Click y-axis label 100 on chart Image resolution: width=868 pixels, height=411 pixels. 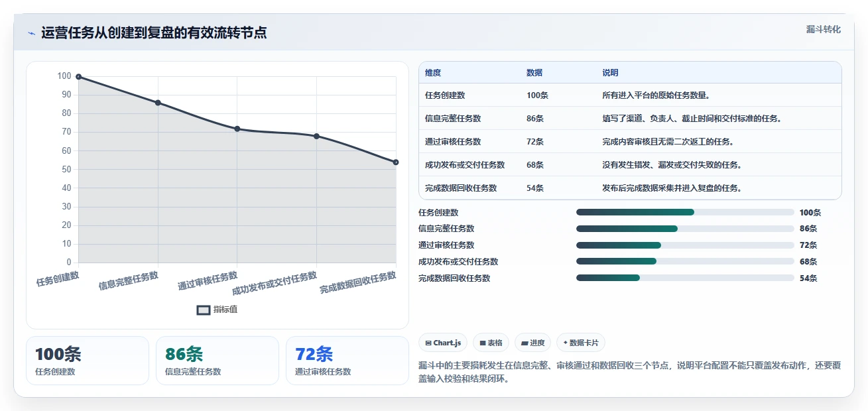pyautogui.click(x=64, y=76)
